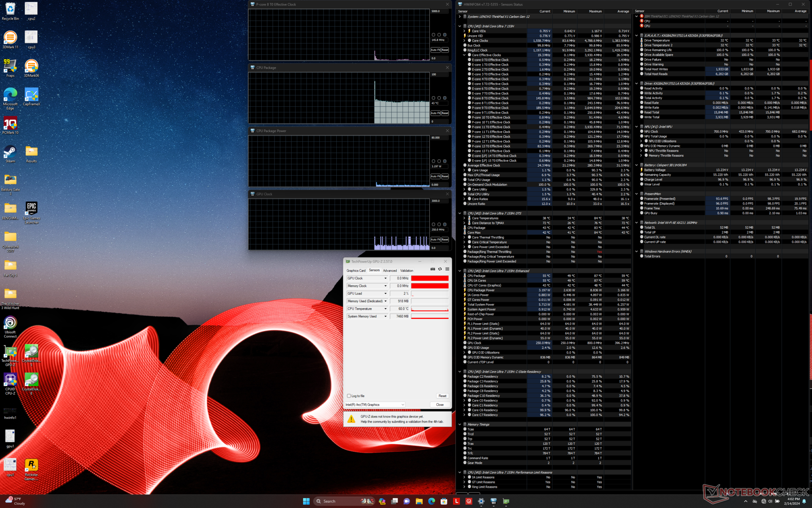
Task: Open the Validation tab in GPU-Z
Action: (x=406, y=271)
